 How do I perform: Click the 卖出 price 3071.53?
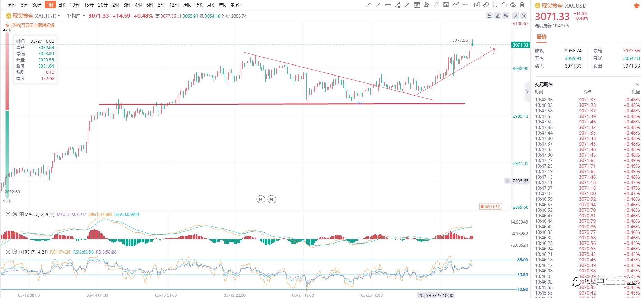[x=631, y=66]
